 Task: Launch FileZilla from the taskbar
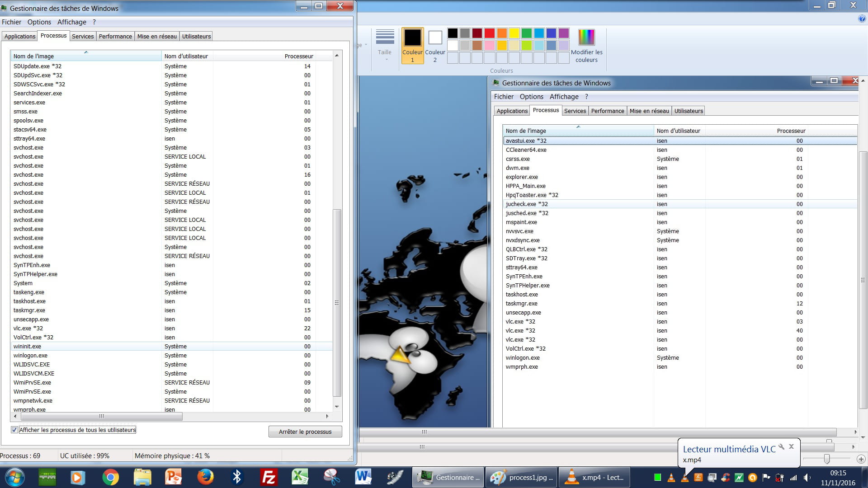click(269, 477)
